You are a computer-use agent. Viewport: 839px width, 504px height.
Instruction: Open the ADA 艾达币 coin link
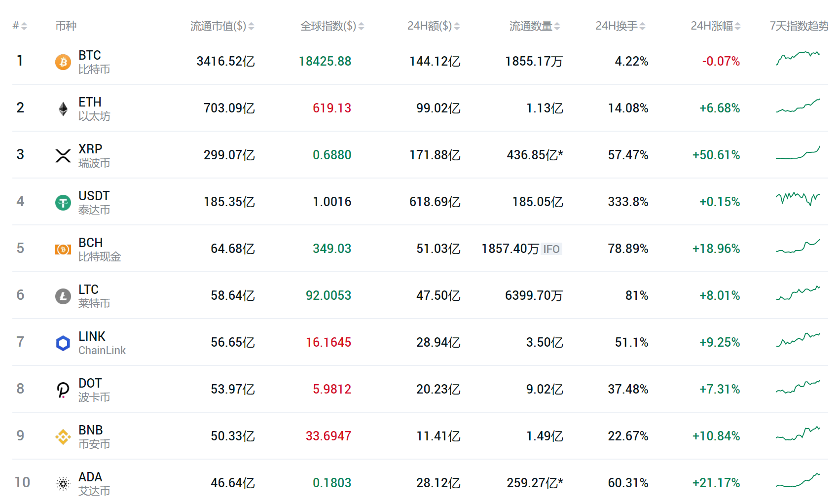tap(94, 484)
